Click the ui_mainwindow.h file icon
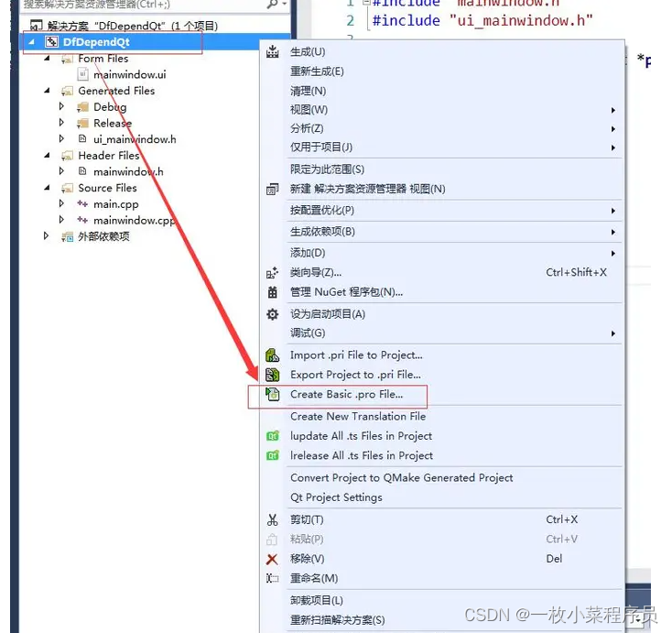672x633 pixels. coord(82,138)
